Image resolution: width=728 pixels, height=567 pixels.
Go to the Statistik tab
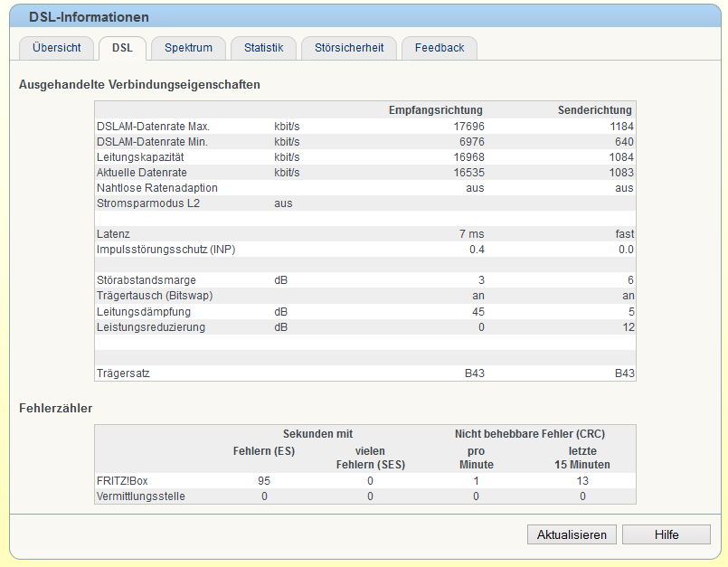pos(264,48)
